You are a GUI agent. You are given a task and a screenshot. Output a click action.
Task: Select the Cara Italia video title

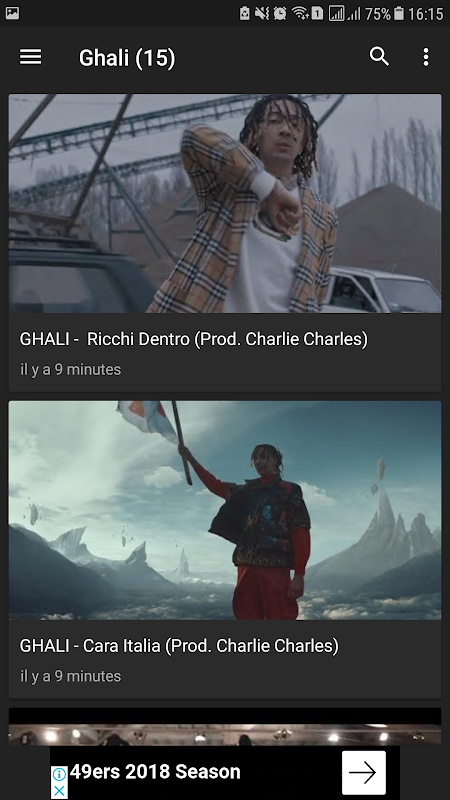179,646
